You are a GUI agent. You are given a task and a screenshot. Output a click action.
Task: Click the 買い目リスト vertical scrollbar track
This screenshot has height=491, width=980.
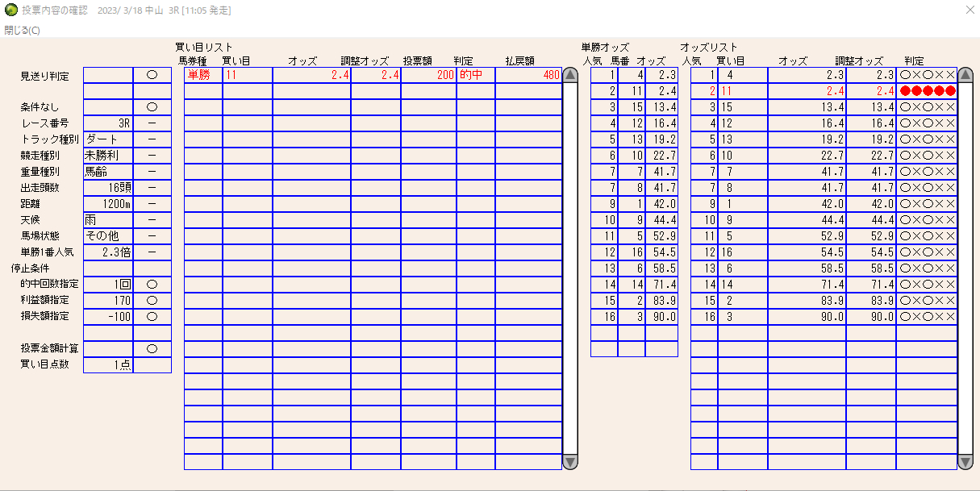(570, 268)
